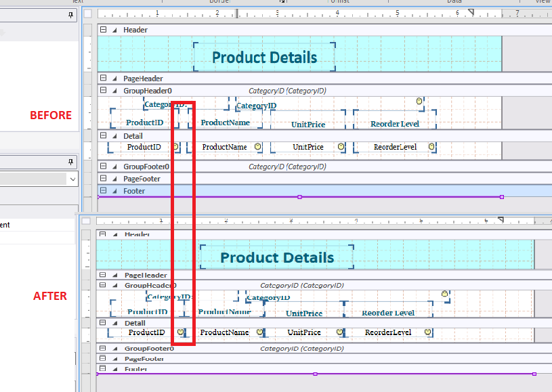Select the CategoryID textbox in the lower GroupHeader0
This screenshot has width=552, height=392.
pos(347,297)
